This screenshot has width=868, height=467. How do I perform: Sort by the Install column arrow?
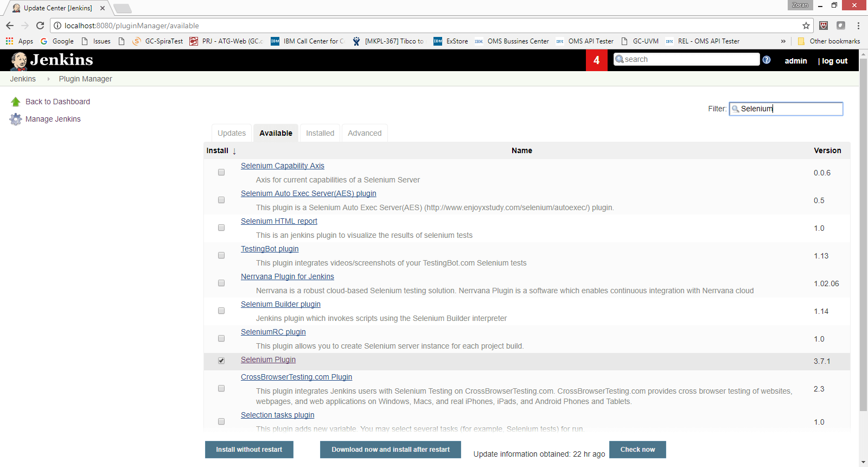pos(234,151)
